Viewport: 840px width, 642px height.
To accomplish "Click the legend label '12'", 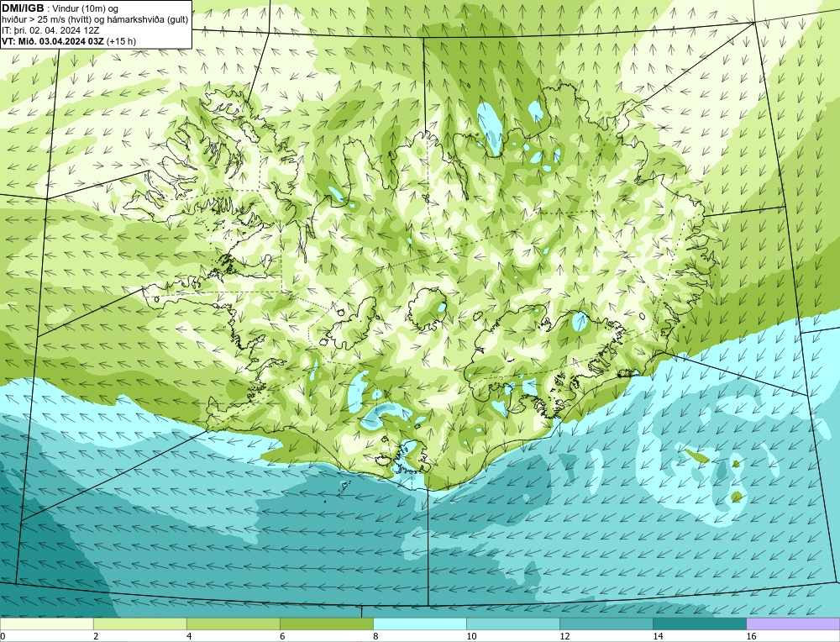I will tap(564, 636).
